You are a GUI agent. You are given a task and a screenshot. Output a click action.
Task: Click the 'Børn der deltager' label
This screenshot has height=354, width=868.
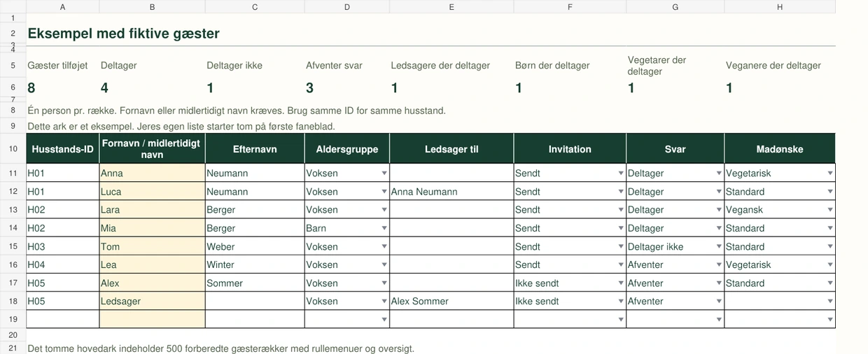coord(552,66)
